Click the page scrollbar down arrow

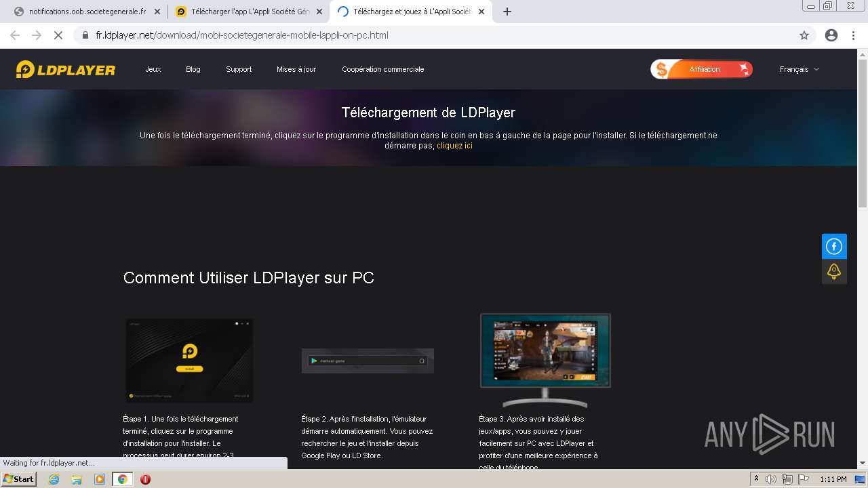click(863, 464)
